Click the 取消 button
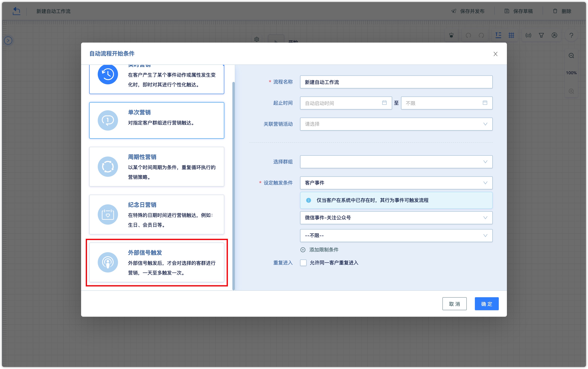This screenshot has width=588, height=369. (x=454, y=304)
